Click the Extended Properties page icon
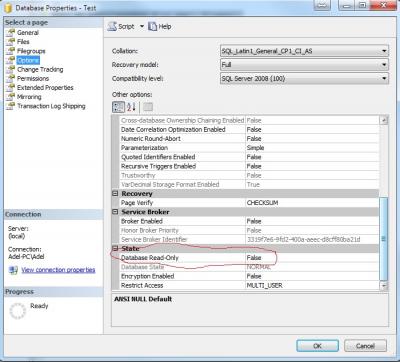 [x=11, y=87]
